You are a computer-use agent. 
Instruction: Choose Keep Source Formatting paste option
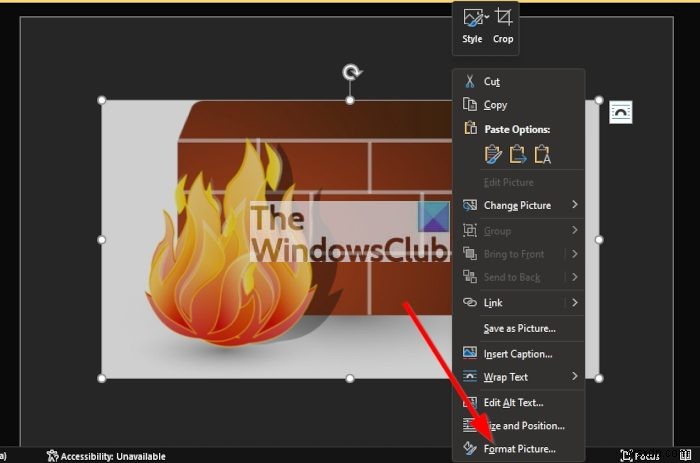(493, 154)
